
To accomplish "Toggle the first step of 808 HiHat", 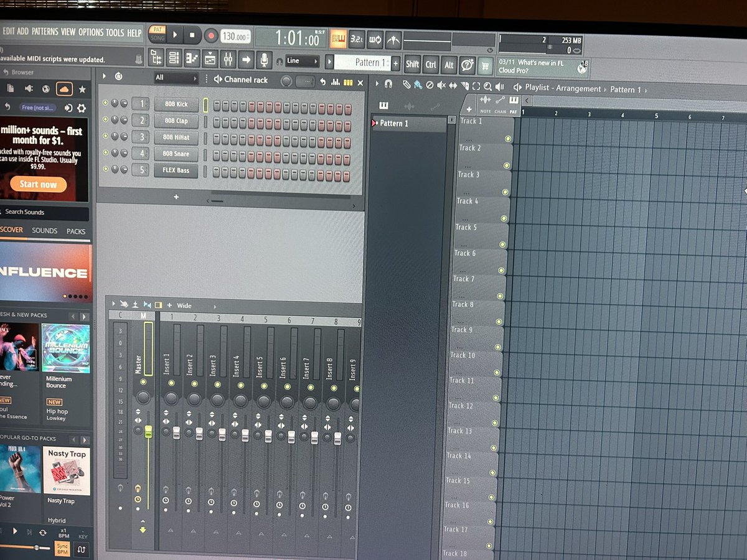I will tap(217, 139).
